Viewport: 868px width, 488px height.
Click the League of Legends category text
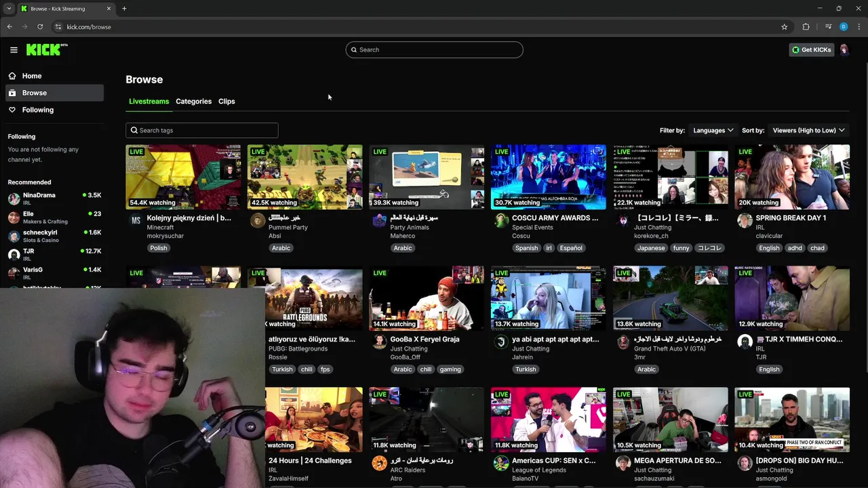click(x=539, y=470)
